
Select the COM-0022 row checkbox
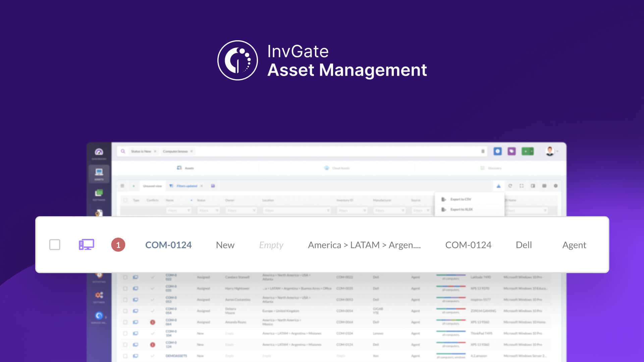(125, 277)
